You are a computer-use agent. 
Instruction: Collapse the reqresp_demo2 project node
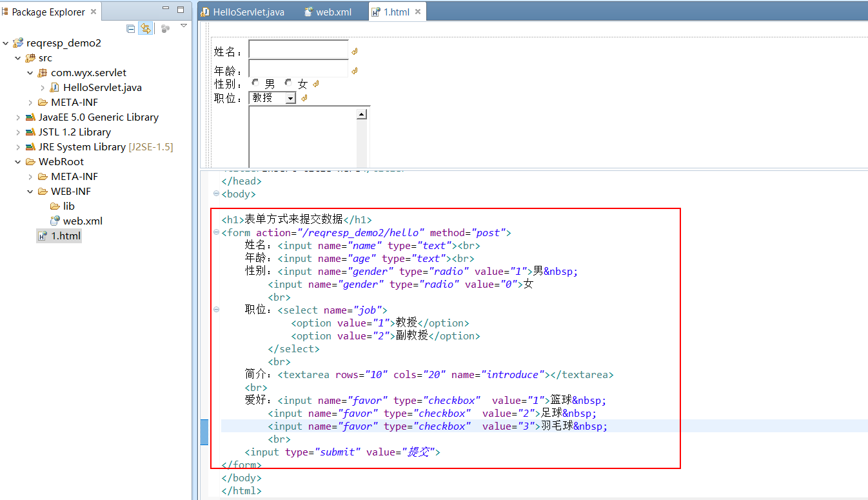[6, 43]
